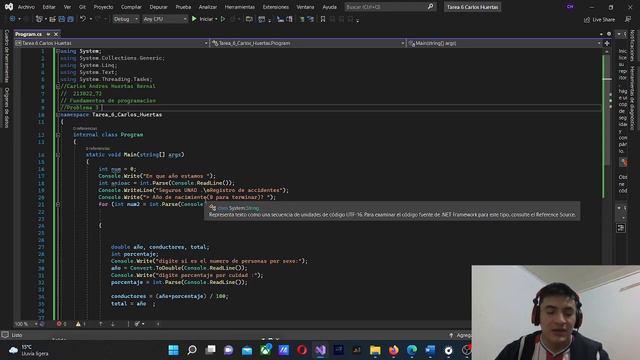
Task: Open the Depurar menu
Action: (x=158, y=7)
